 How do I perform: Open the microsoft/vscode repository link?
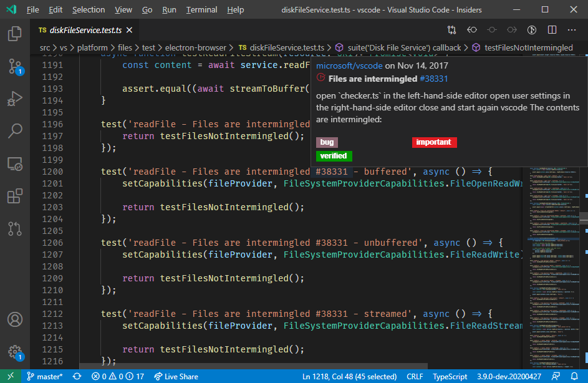(x=349, y=64)
